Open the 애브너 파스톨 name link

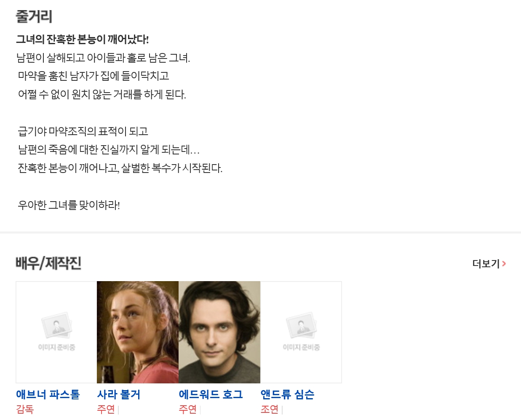pos(48,394)
